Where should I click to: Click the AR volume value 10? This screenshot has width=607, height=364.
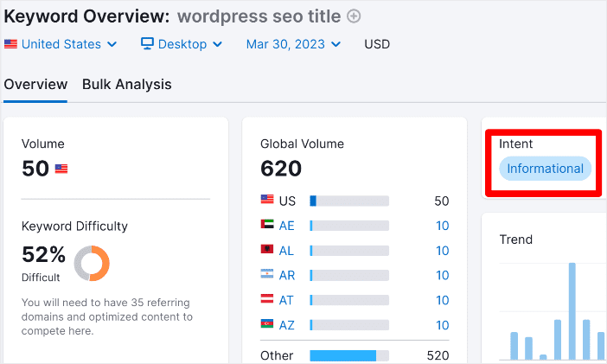[x=442, y=275]
